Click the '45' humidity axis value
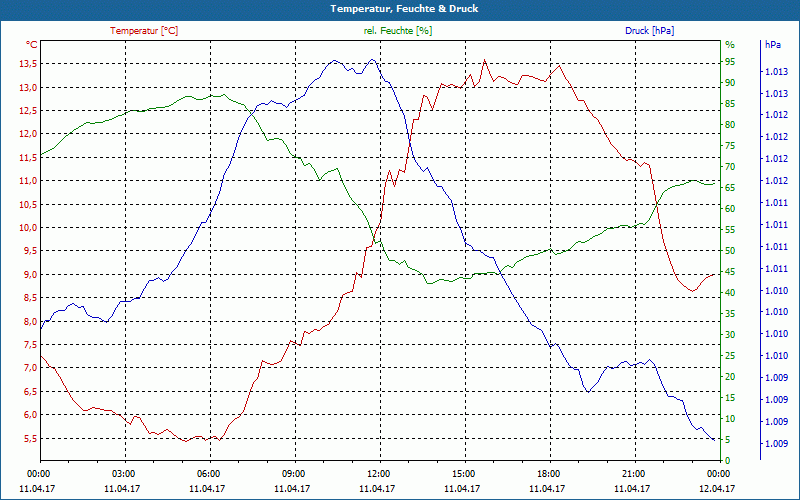Viewport: 800px width, 500px height. [730, 272]
